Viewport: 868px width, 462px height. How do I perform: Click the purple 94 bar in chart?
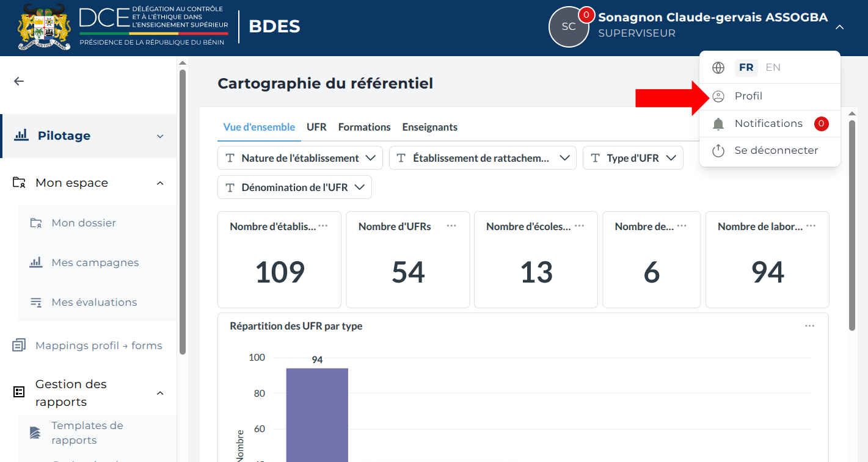(317, 414)
